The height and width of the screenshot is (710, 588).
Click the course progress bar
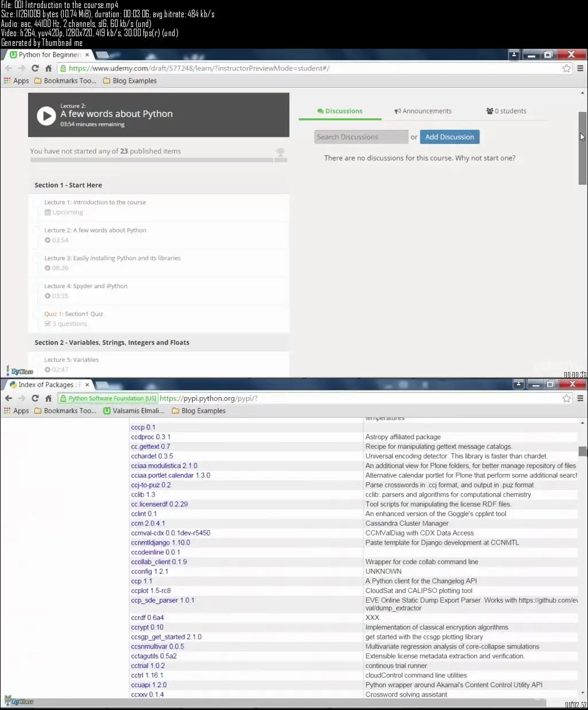coord(158,160)
